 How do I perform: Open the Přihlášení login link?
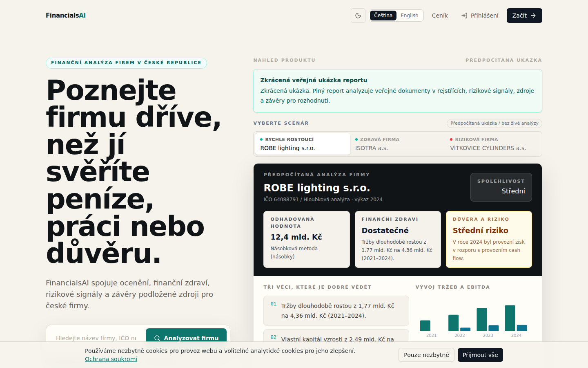click(480, 16)
